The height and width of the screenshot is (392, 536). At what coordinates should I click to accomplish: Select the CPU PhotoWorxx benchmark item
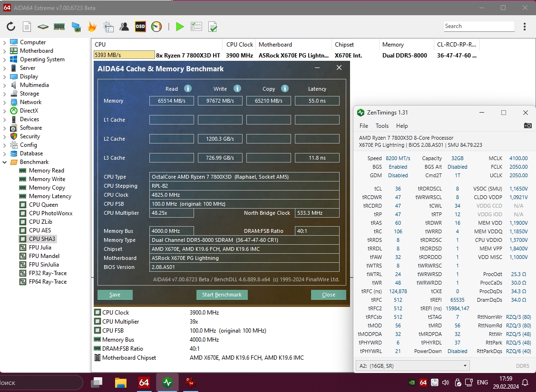(50, 213)
